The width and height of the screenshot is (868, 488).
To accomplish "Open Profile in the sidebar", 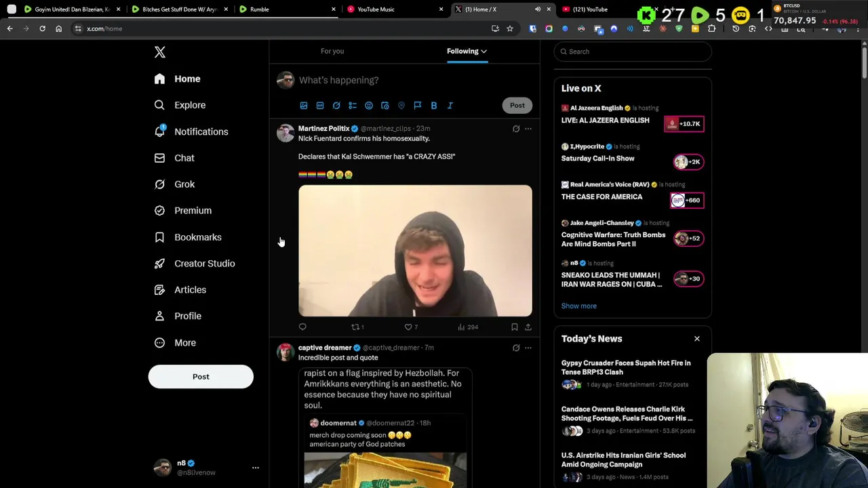I will pos(178,316).
